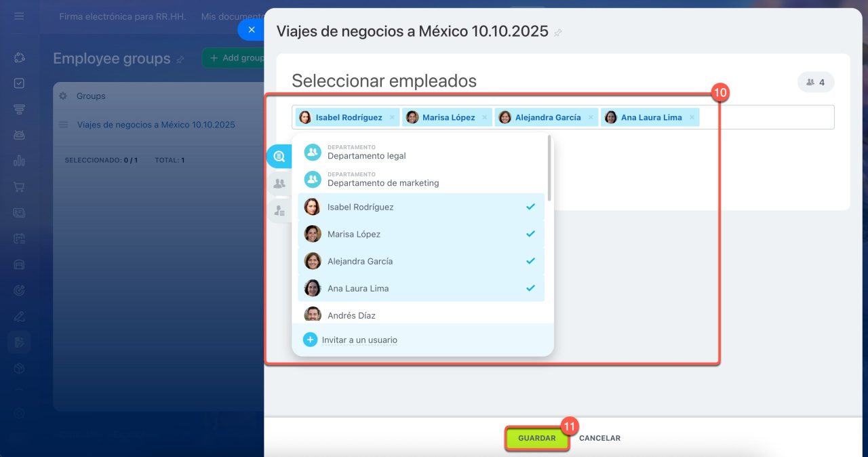
Task: Pin the Viajes de negocios panel title
Action: (x=558, y=33)
